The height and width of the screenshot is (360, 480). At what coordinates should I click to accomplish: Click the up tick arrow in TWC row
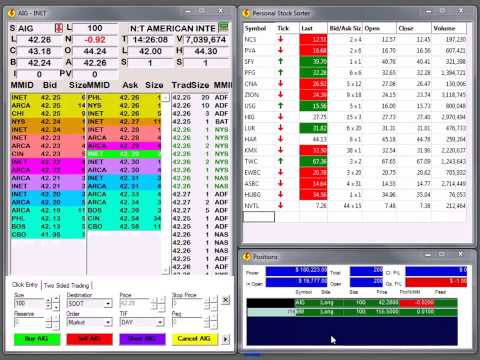[281, 161]
